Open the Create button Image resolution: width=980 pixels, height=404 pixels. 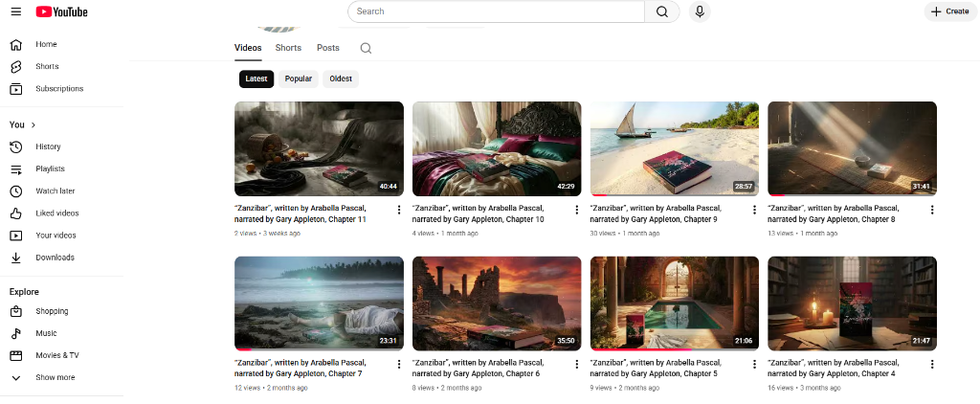pyautogui.click(x=950, y=11)
